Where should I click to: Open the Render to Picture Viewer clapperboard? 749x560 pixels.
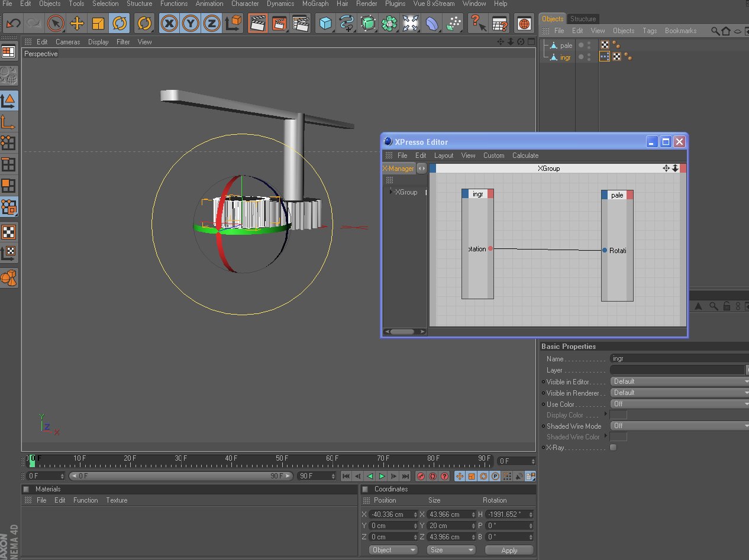279,24
